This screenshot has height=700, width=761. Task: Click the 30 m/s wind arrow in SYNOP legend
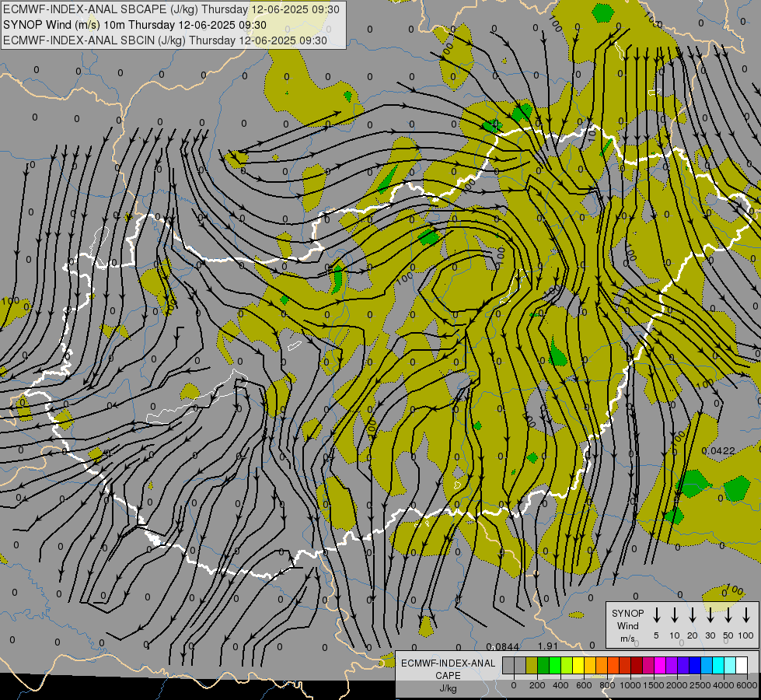(710, 614)
